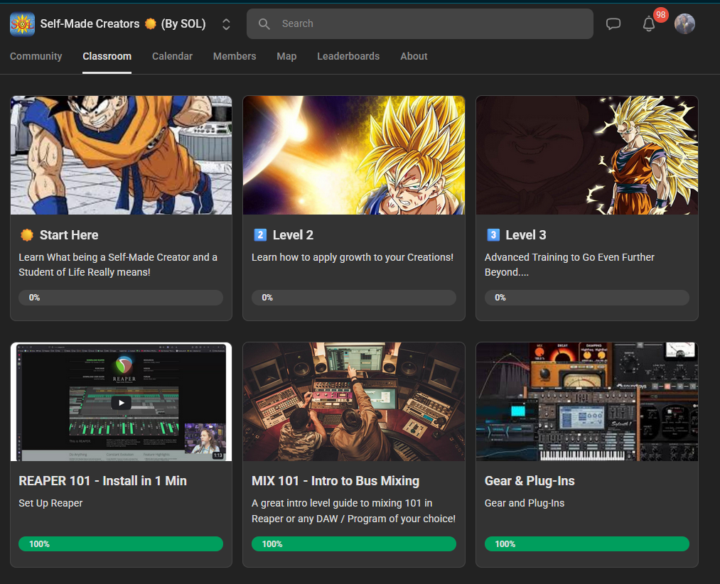
Task: Play the REAPER 101 video thumbnail
Action: click(x=121, y=403)
